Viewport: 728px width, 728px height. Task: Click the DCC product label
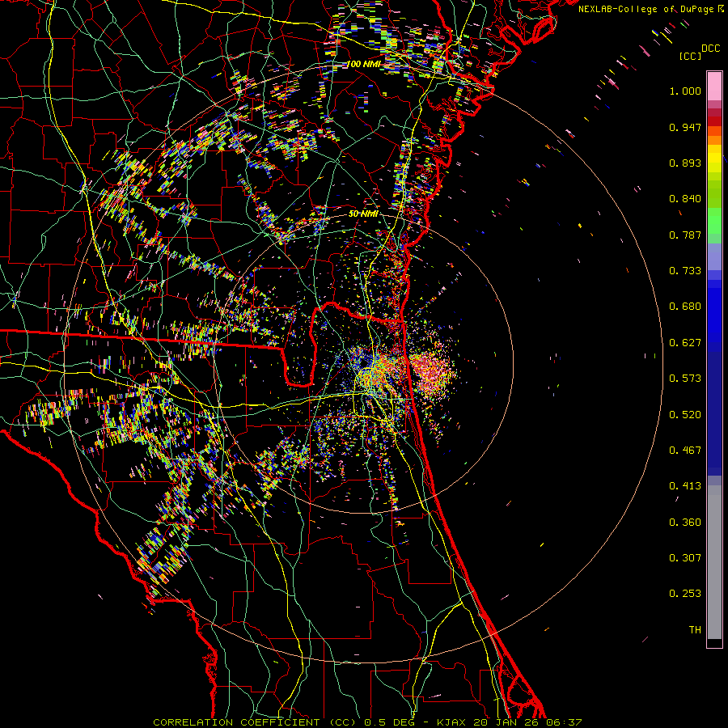pyautogui.click(x=710, y=49)
